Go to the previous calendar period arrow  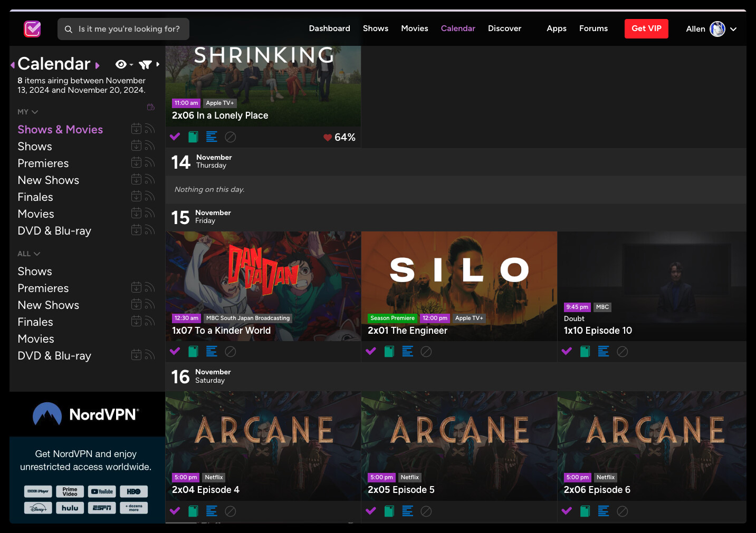click(x=13, y=65)
